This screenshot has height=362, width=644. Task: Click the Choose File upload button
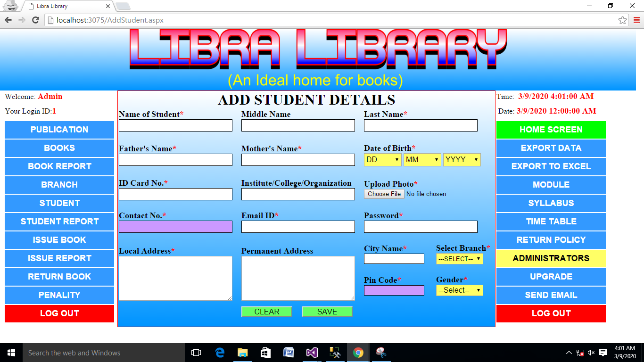384,194
